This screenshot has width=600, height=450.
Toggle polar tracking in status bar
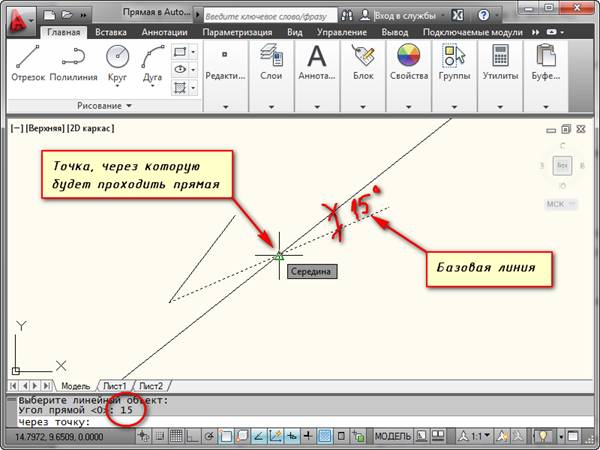tap(209, 436)
